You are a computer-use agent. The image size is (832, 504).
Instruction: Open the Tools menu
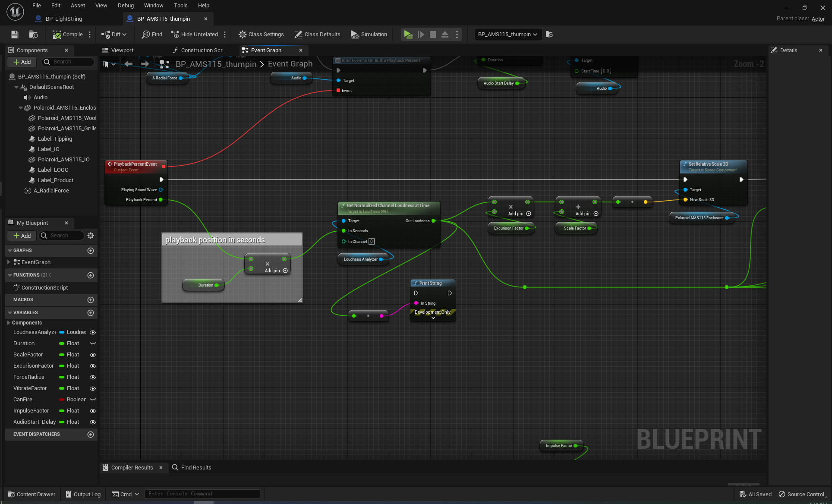click(180, 6)
